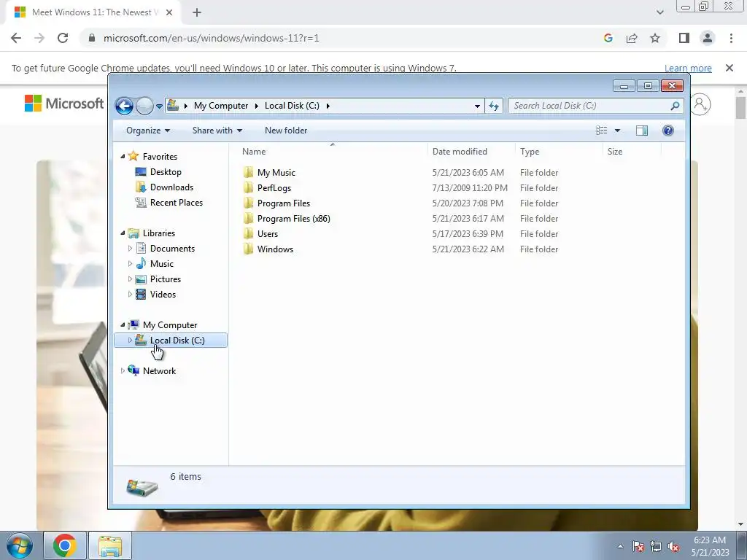
Task: Collapse the Favorites group
Action: (123, 156)
